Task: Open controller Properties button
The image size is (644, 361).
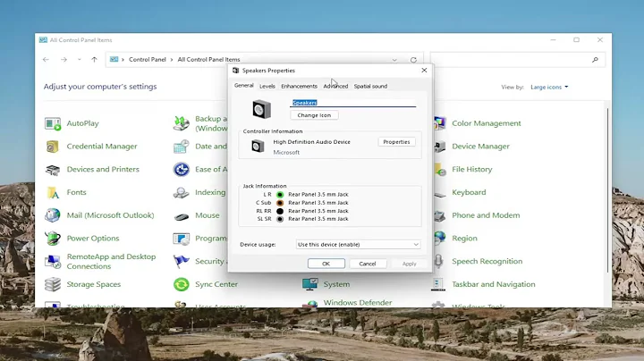Action: click(396, 142)
